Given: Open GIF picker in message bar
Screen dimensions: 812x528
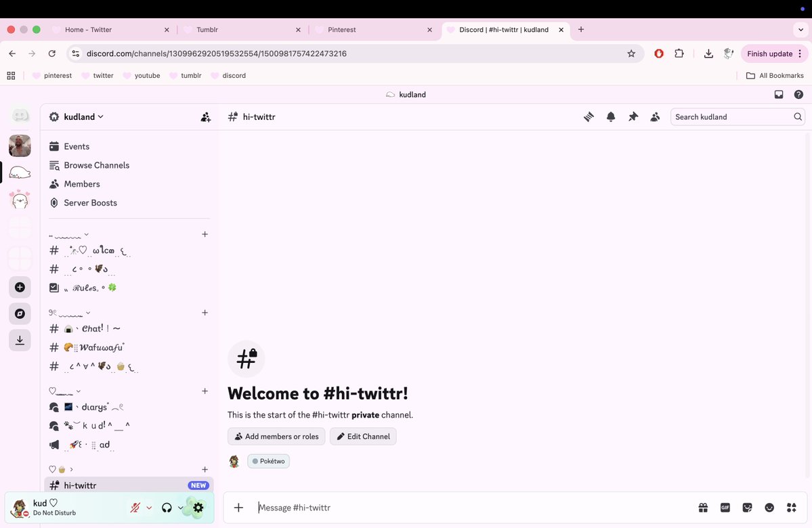Looking at the screenshot, I should (x=725, y=508).
